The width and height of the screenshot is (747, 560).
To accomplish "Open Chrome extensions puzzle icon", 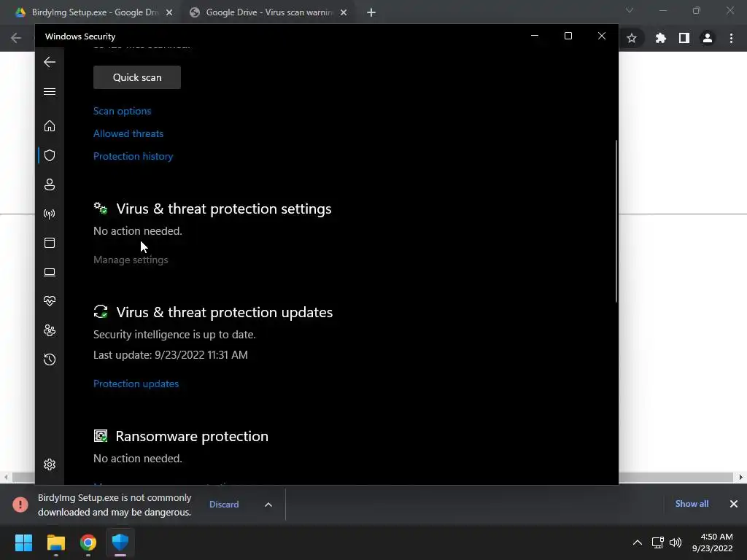I will 660,38.
